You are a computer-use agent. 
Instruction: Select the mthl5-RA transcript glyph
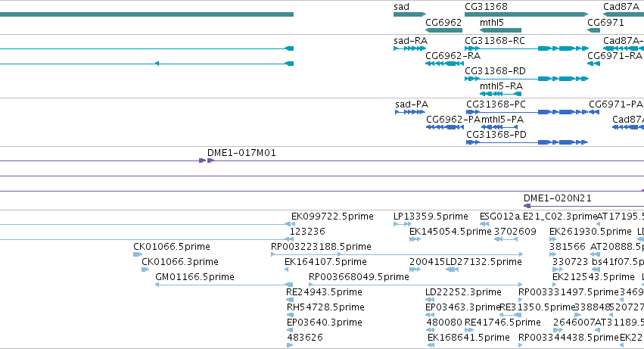pyautogui.click(x=500, y=94)
